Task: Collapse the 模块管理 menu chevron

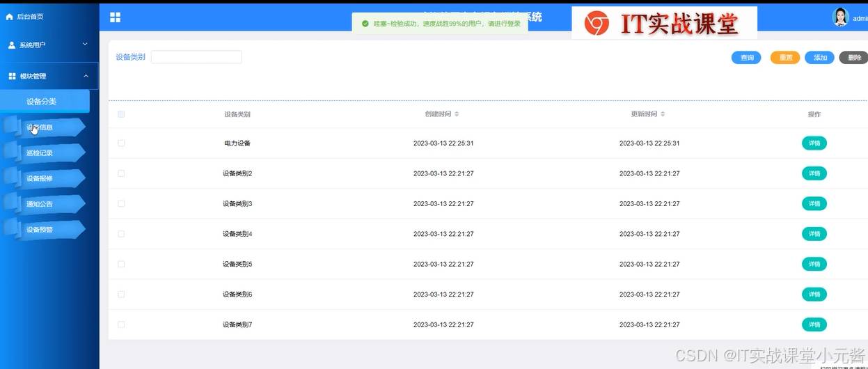Action: coord(86,76)
